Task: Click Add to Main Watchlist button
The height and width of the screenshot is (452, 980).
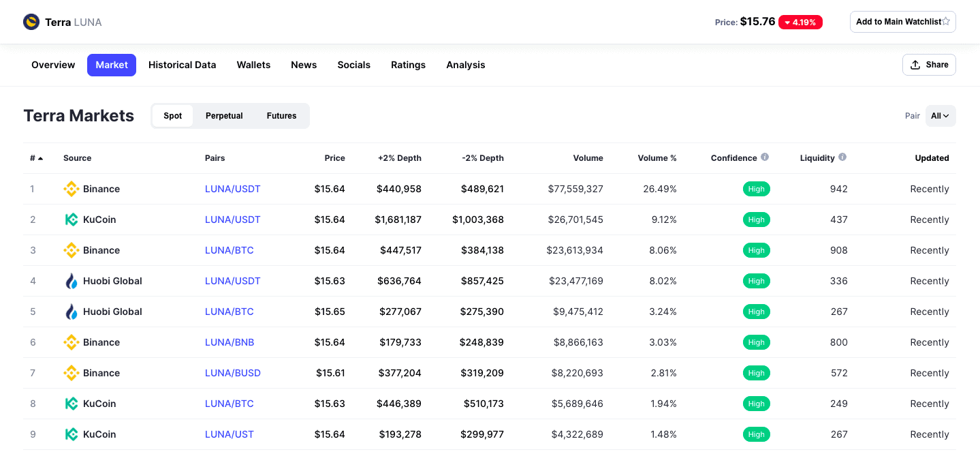Action: tap(903, 22)
